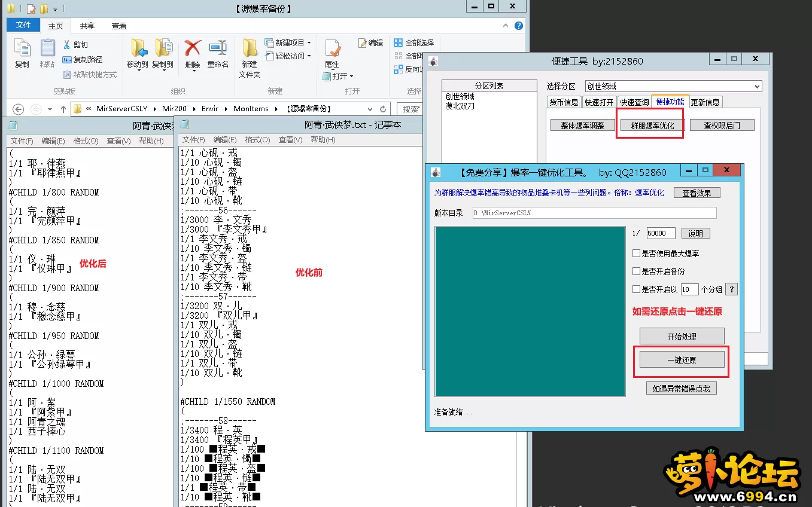Screen dimensions: 812x507
Task: Click Copy path (复制路径) in ribbon
Action: tap(83, 59)
